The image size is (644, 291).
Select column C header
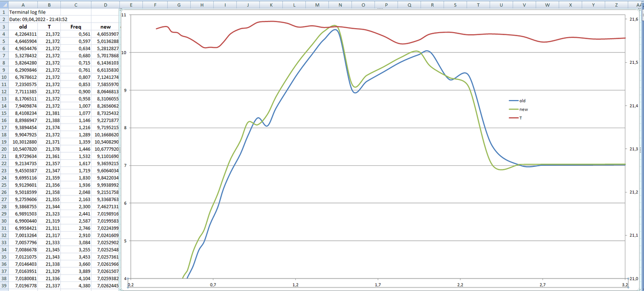point(76,5)
